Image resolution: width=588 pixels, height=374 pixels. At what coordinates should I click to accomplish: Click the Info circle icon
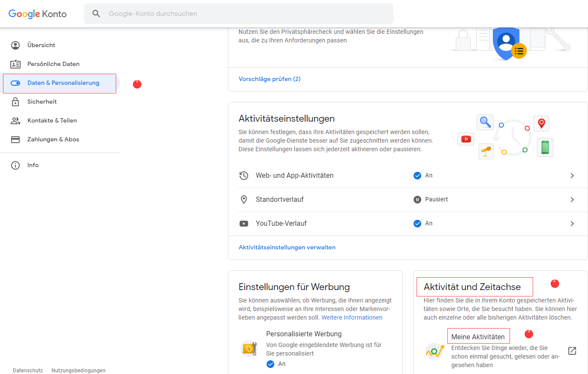(15, 165)
